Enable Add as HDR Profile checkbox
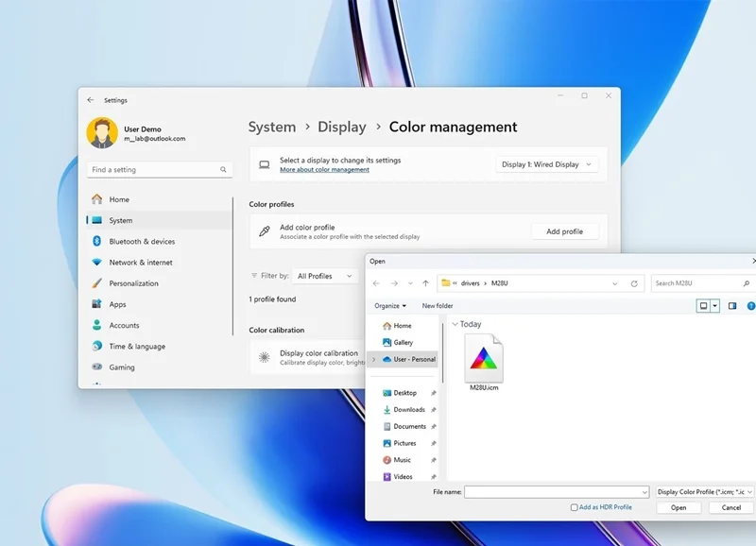Screen dimensions: 756x546 point(575,507)
